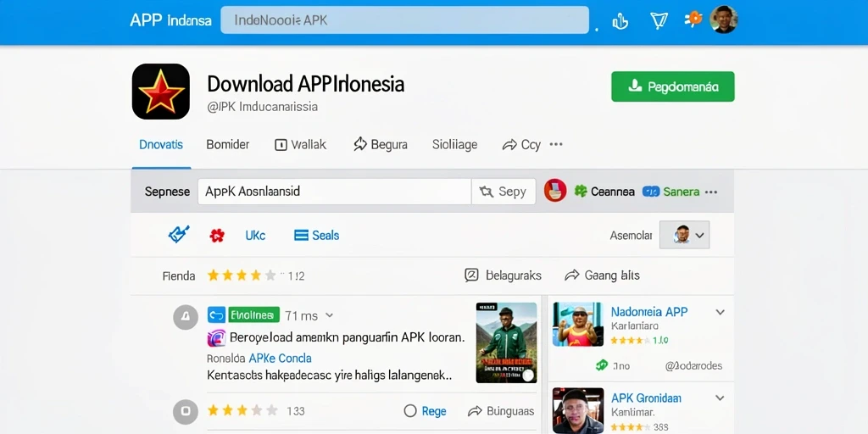Click the orange notification icon in header
This screenshot has height=434, width=868.
click(693, 19)
